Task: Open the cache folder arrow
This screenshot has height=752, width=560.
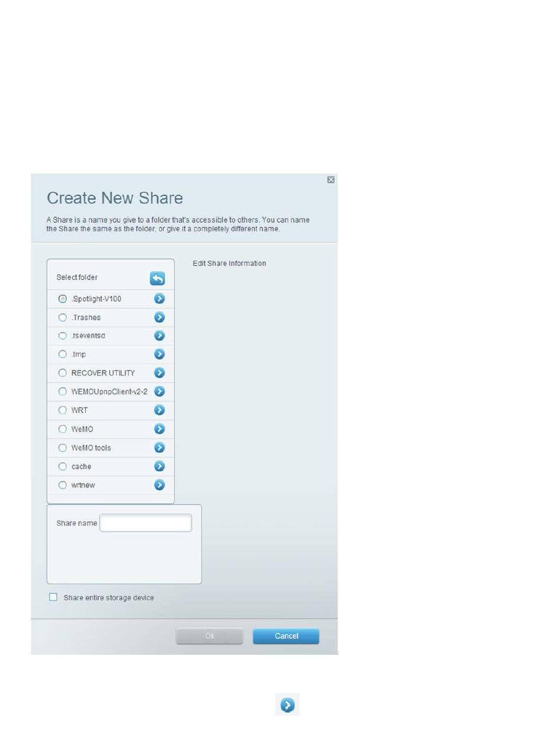Action: pyautogui.click(x=159, y=466)
